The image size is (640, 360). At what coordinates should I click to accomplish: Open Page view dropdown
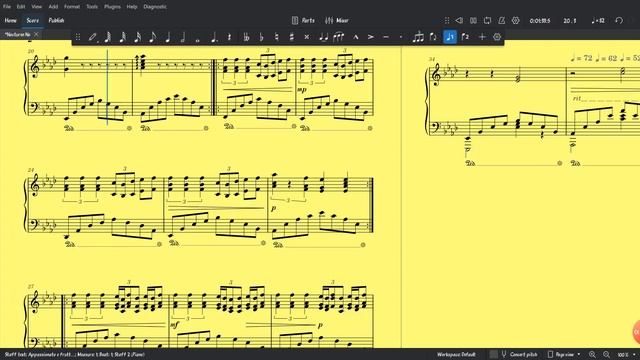point(565,355)
